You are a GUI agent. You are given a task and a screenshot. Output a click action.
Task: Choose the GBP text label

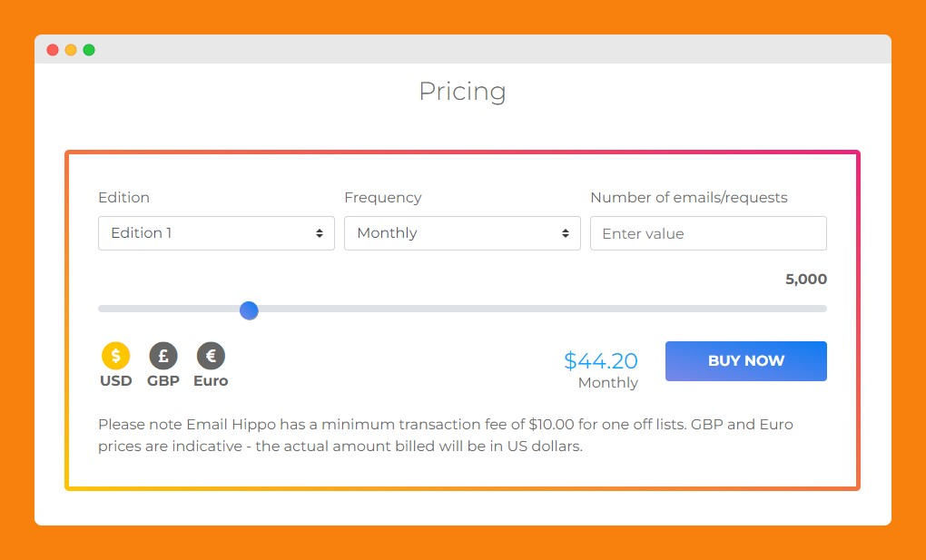[x=163, y=381]
